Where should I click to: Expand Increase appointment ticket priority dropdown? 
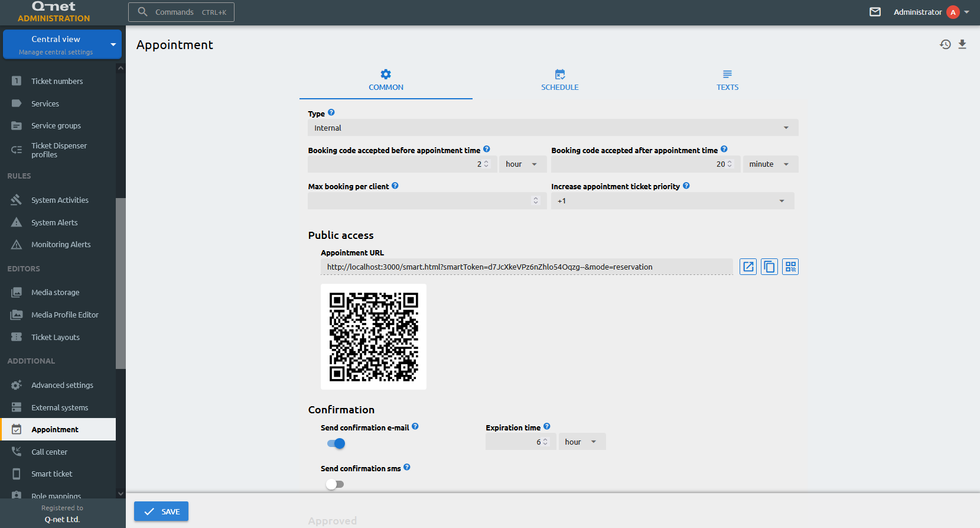pyautogui.click(x=672, y=201)
